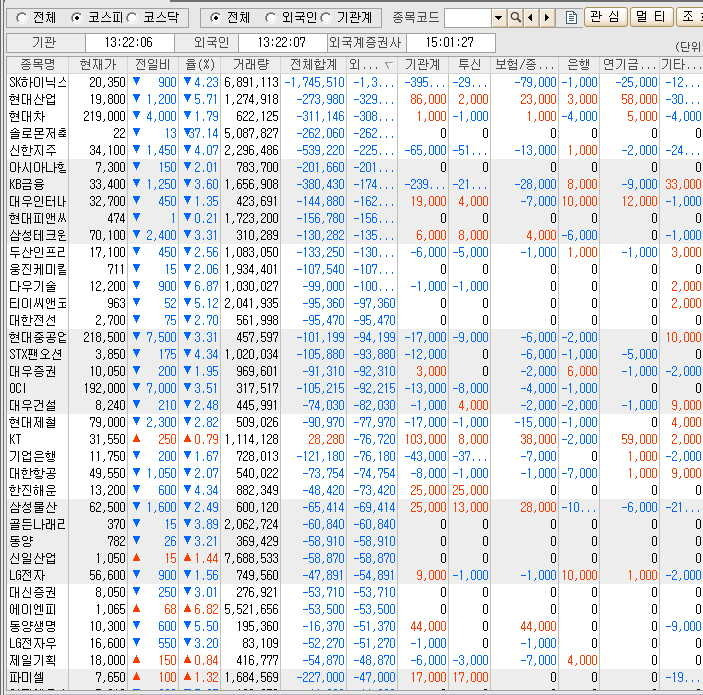Viewport: 703px width, 695px height.
Task: Click the 관심 button
Action: (x=605, y=17)
